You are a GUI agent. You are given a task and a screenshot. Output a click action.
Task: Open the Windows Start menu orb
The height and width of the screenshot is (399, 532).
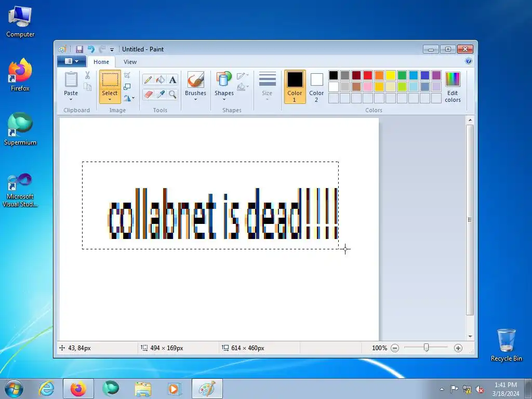coord(14,389)
